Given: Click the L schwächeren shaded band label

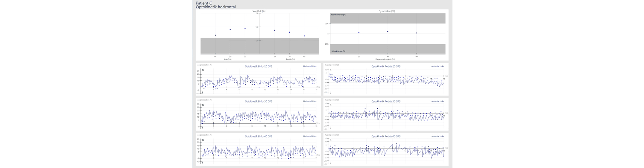Looking at the screenshot, I should [338, 51].
